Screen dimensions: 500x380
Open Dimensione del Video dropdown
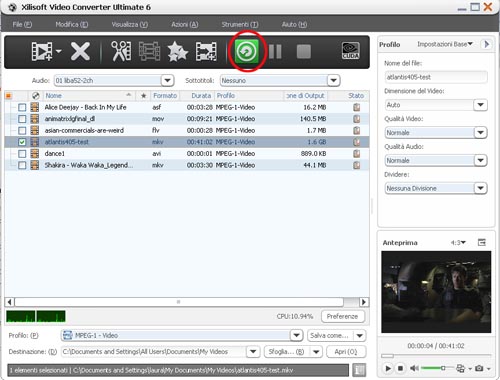(480, 105)
